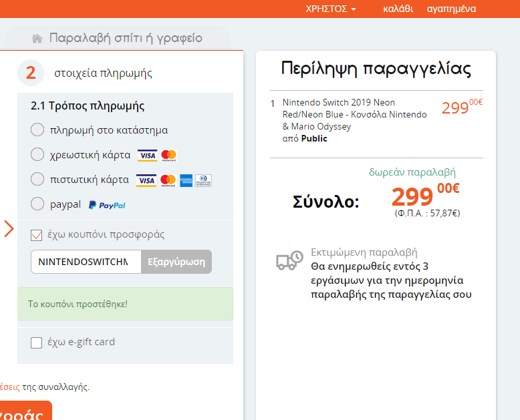Click the Εκτιμώμενη παραλαβή label
This screenshot has height=420, width=520.
[364, 252]
